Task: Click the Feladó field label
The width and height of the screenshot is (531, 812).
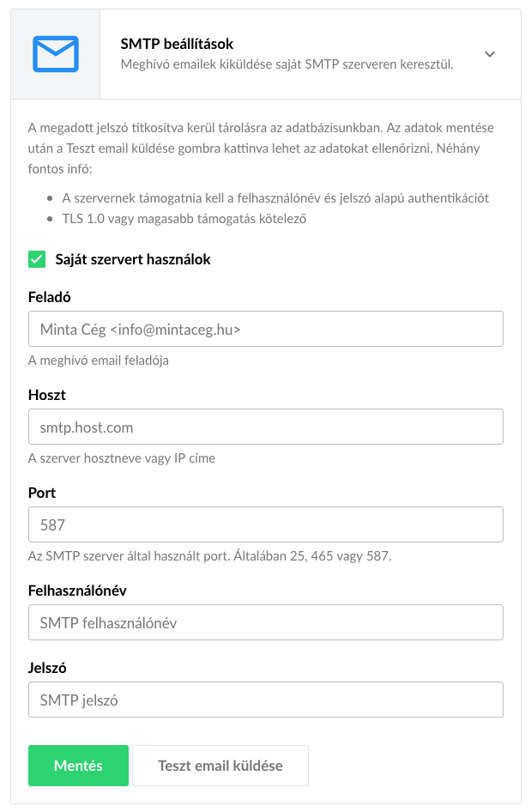Action: (49, 297)
